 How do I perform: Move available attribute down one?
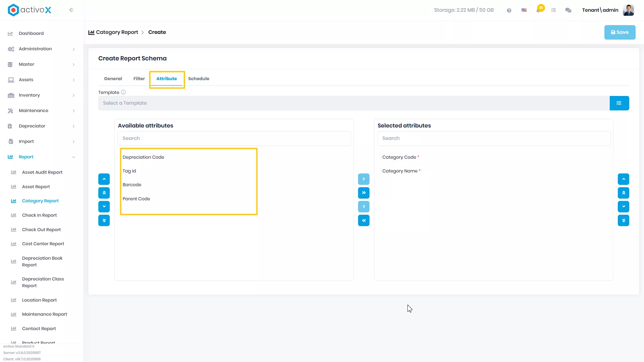click(104, 207)
